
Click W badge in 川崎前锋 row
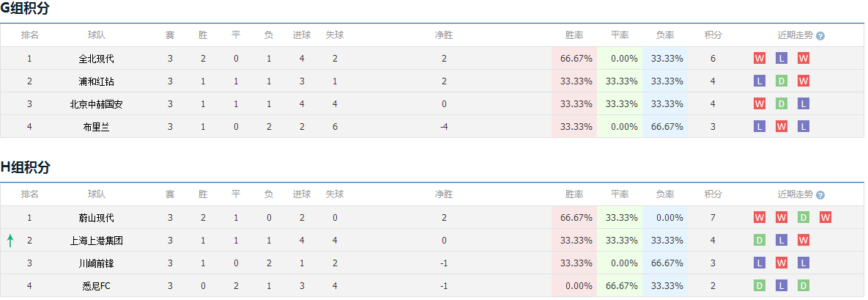(781, 263)
